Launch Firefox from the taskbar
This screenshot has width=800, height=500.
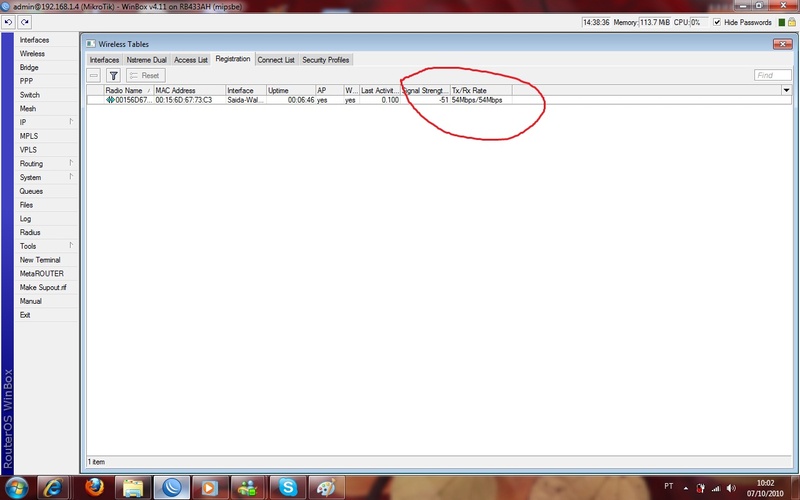pos(94,488)
